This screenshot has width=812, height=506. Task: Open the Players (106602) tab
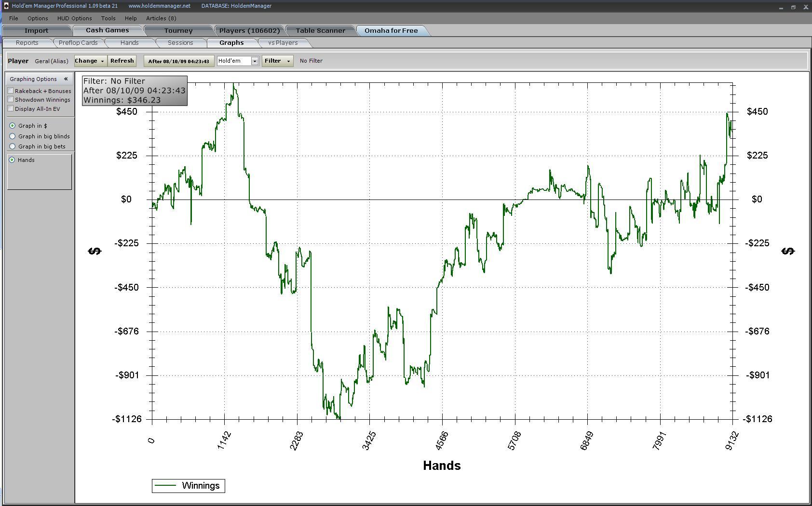(x=249, y=30)
